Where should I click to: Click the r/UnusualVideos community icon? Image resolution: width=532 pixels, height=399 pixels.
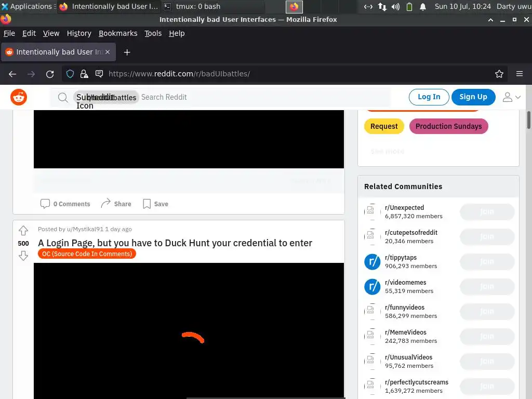372,362
